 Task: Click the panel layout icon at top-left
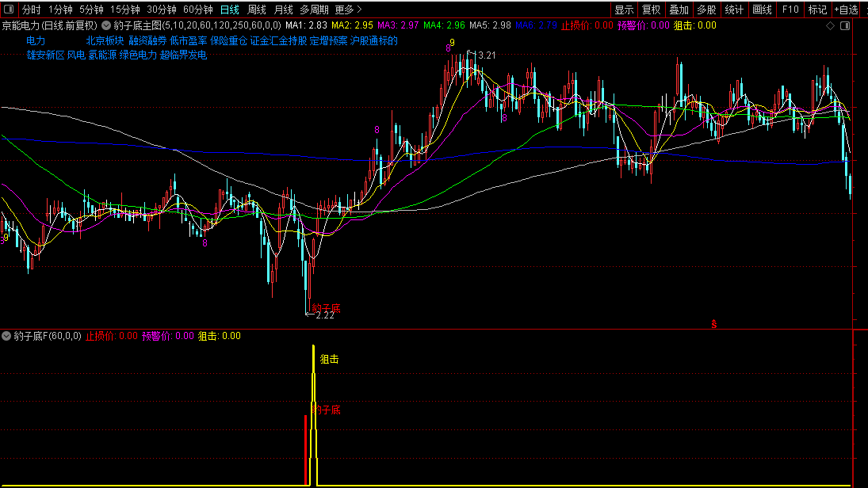tap(8, 10)
